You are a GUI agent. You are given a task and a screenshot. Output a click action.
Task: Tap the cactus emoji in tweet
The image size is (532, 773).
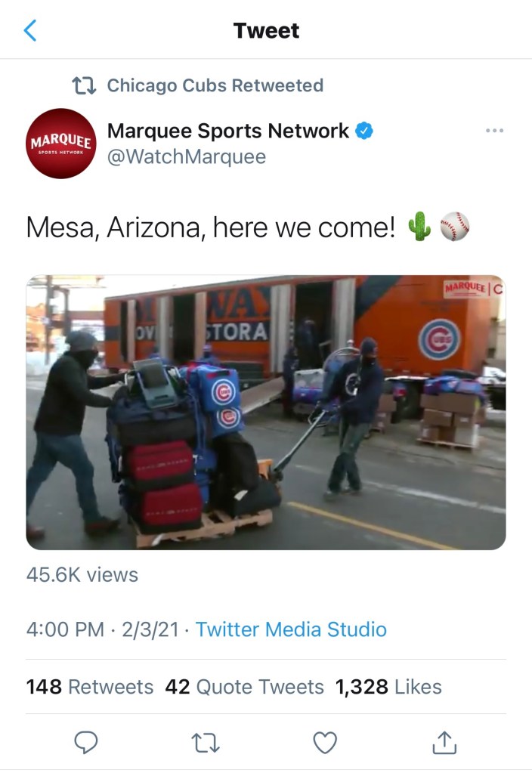coord(419,226)
